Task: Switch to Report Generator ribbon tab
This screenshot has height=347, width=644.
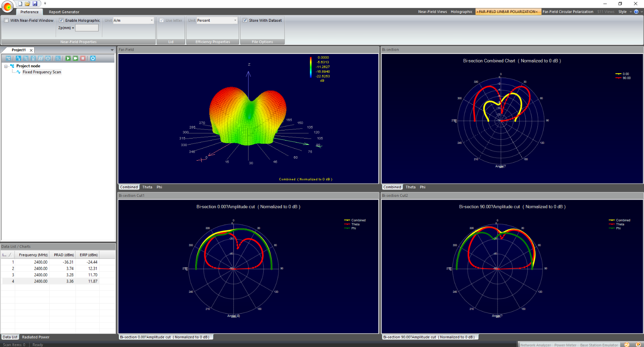Action: click(64, 12)
